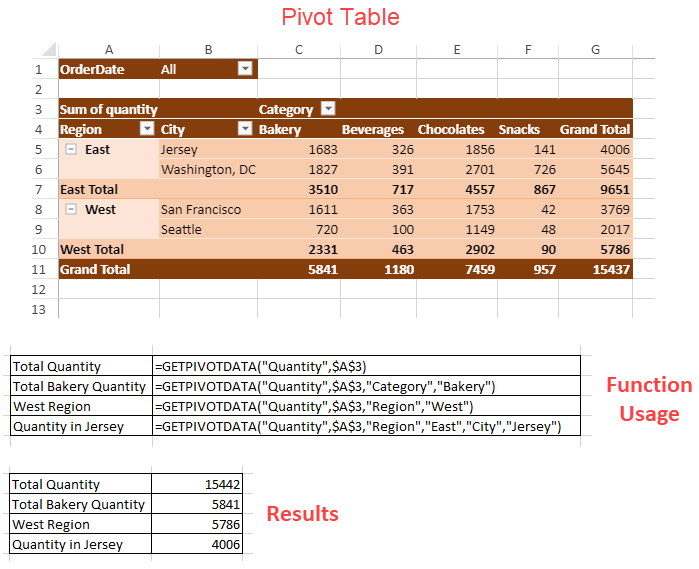Open the Region filter dropdown

click(x=147, y=128)
